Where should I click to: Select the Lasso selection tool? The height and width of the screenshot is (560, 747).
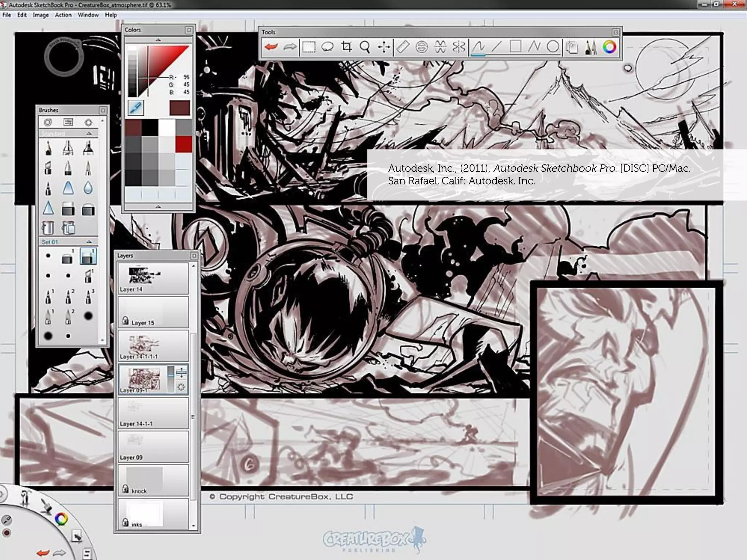328,47
